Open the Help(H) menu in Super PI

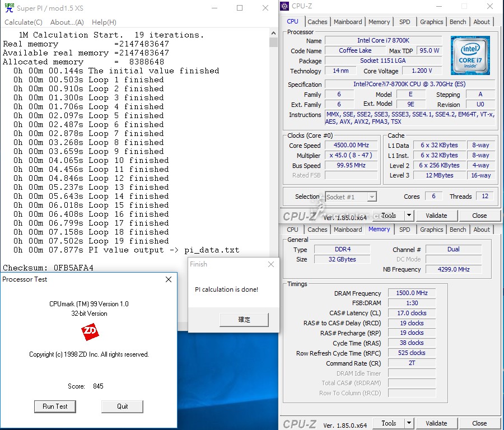pos(104,22)
